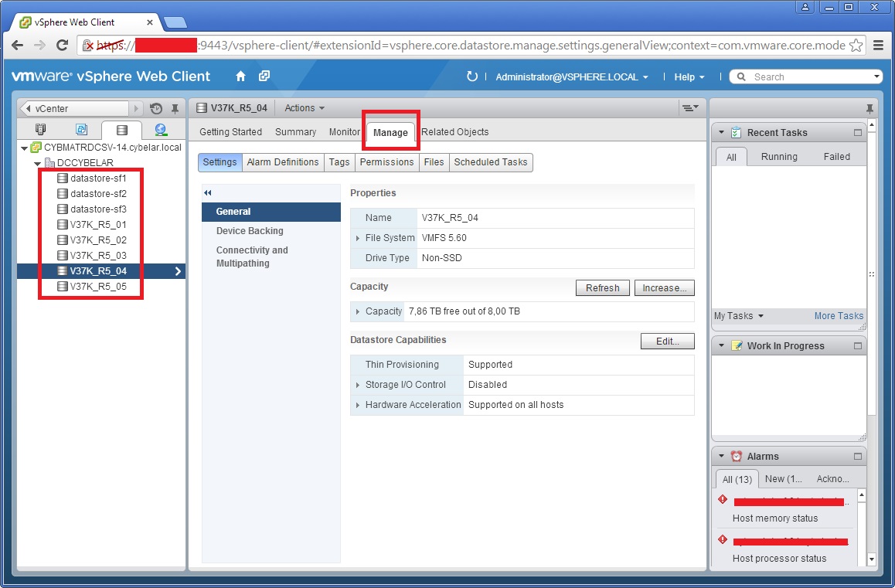
Task: Click the open-windows icon next to home
Action: pos(264,76)
